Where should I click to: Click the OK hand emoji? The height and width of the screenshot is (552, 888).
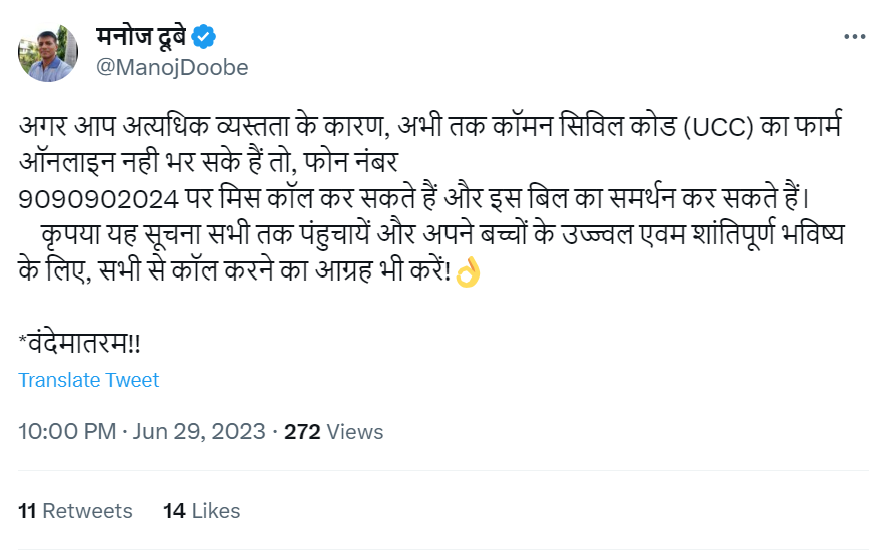tap(468, 275)
